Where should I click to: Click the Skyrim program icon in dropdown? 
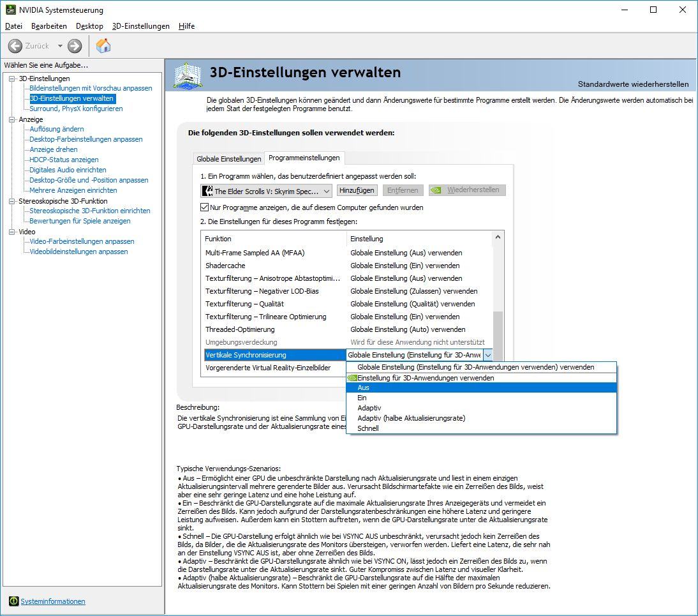click(207, 191)
